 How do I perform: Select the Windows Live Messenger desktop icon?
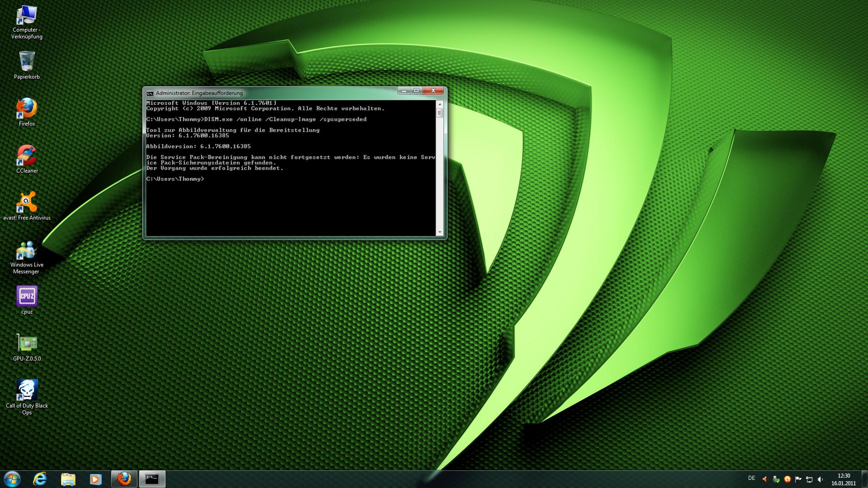tap(27, 257)
